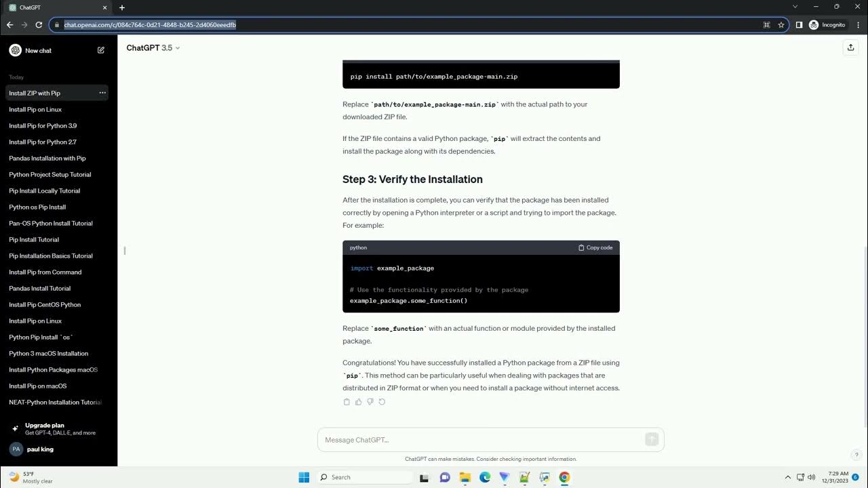Click the browser forward arrow
Image resolution: width=868 pixels, height=488 pixels.
pos(24,24)
